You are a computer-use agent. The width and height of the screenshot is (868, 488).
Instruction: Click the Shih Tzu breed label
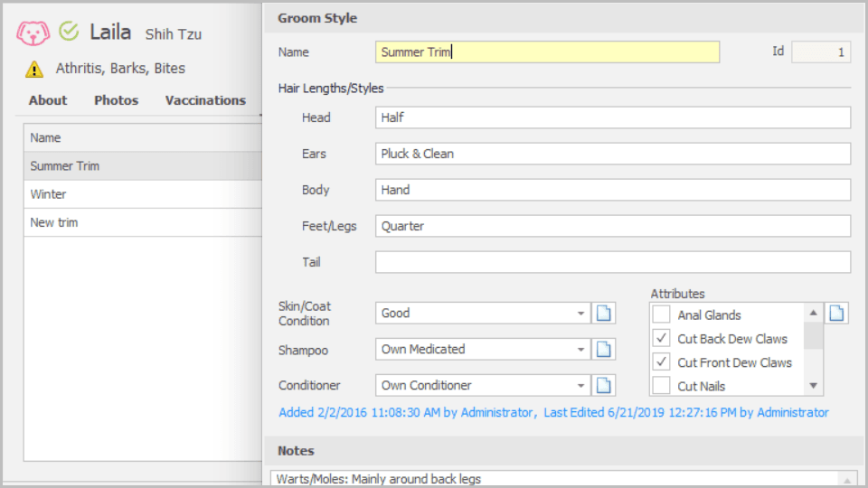174,34
